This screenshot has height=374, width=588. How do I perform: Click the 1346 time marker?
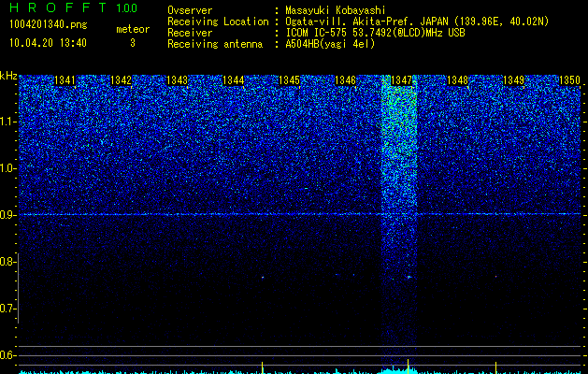pos(345,80)
